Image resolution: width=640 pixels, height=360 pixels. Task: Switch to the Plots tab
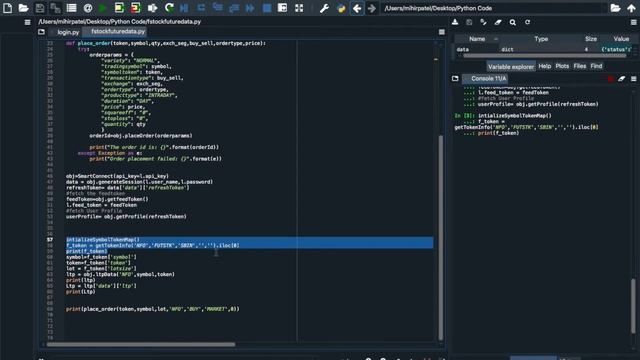click(x=562, y=66)
